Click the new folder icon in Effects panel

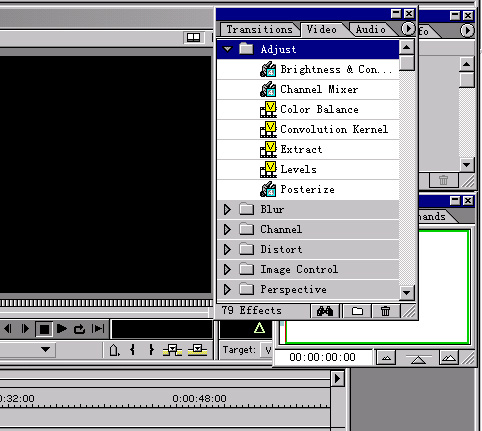coord(357,311)
